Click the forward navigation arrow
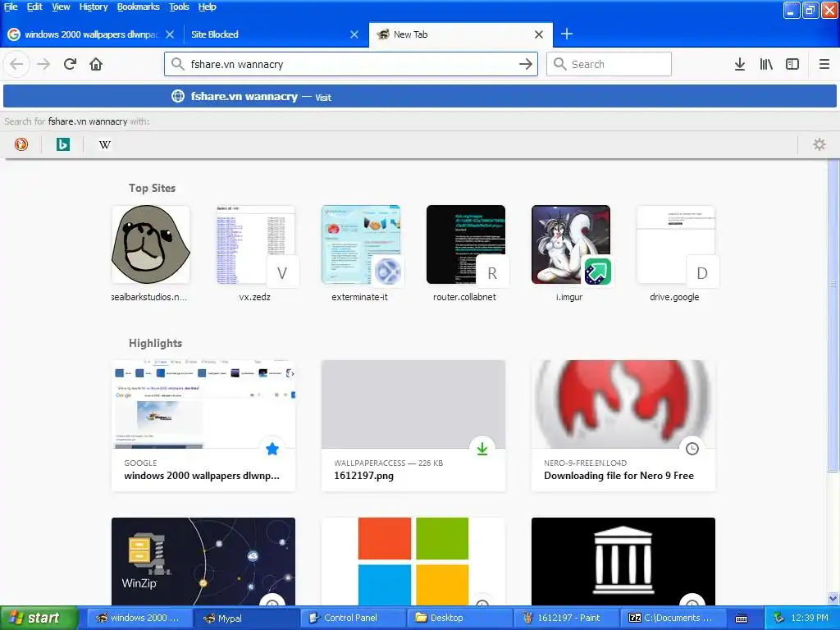Viewport: 840px width, 630px height. (44, 64)
